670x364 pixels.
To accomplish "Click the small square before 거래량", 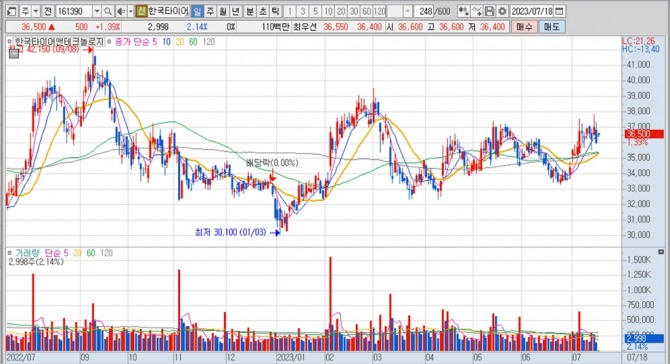I will tap(10, 253).
